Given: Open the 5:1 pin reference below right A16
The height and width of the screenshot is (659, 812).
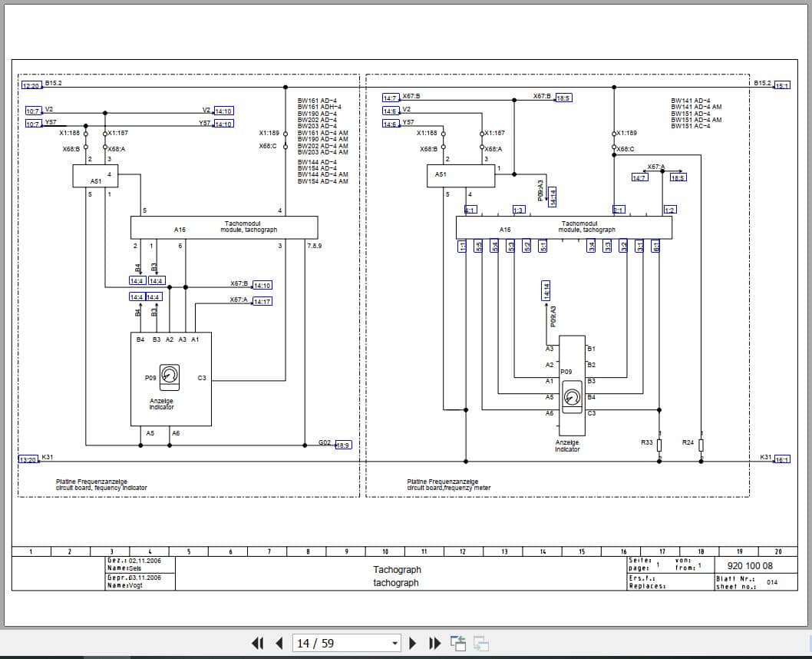Looking at the screenshot, I should (543, 246).
